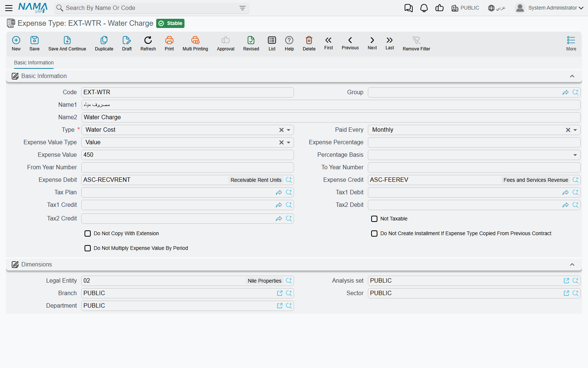Mark the record as Revised

point(251,43)
